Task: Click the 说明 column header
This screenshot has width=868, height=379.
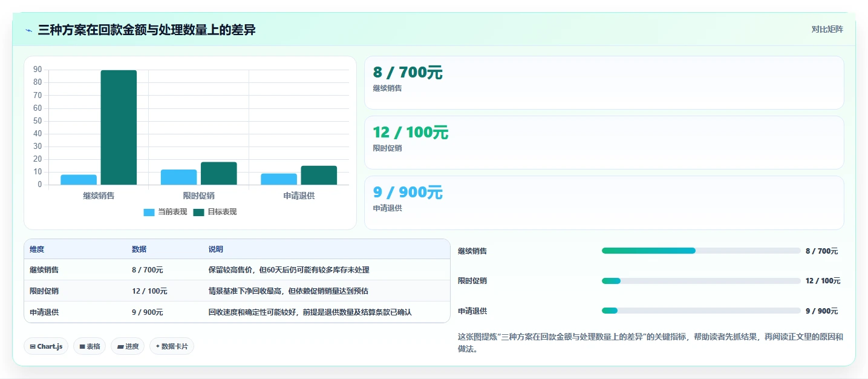Action: 216,249
